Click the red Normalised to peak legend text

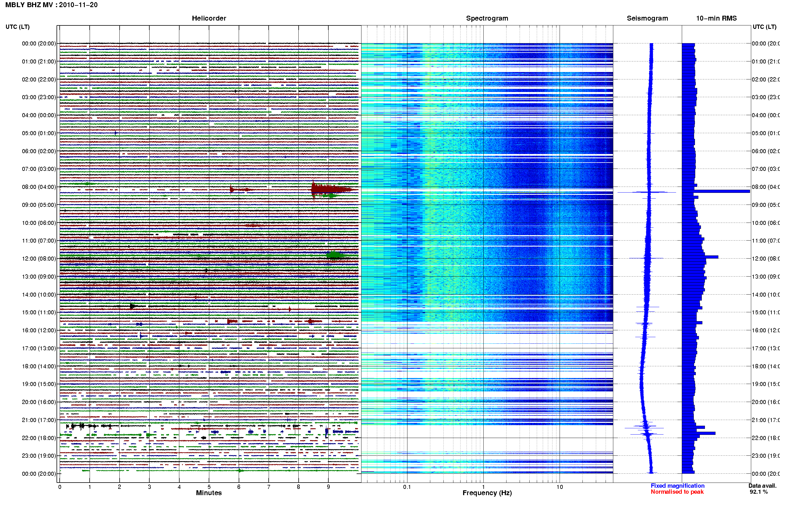tap(677, 492)
